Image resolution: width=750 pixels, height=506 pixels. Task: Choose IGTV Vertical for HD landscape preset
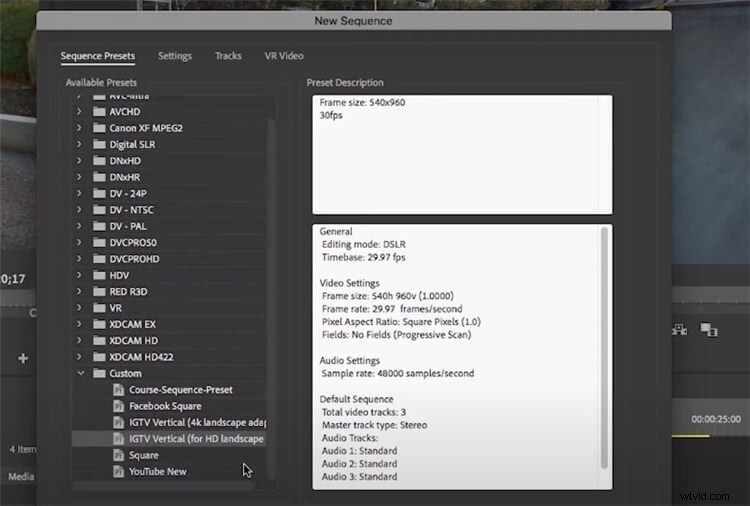coord(196,439)
